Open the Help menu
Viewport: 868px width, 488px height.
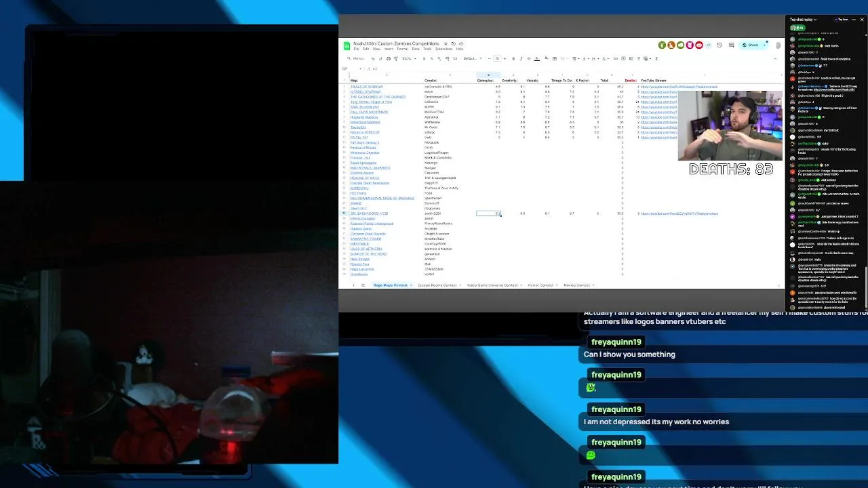click(460, 49)
